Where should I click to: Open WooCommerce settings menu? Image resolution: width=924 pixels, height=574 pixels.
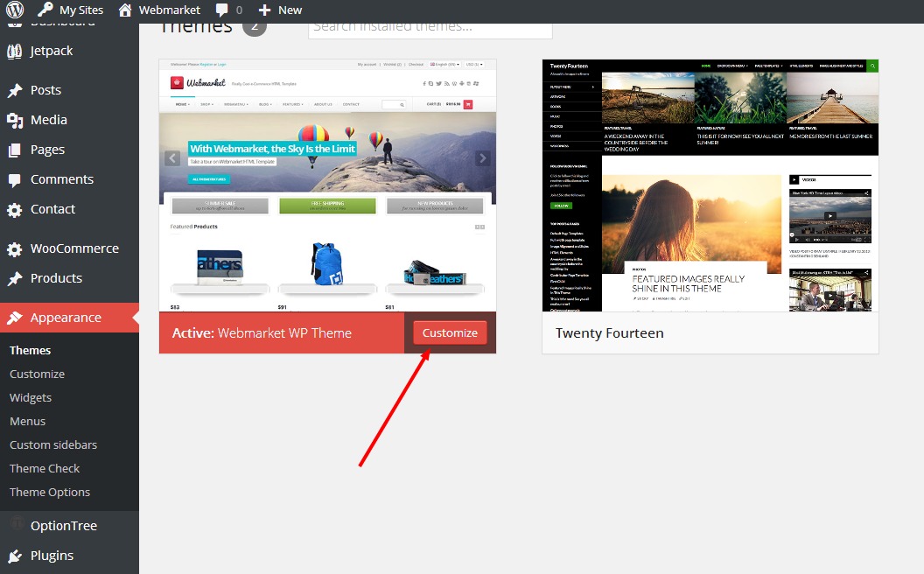(75, 248)
